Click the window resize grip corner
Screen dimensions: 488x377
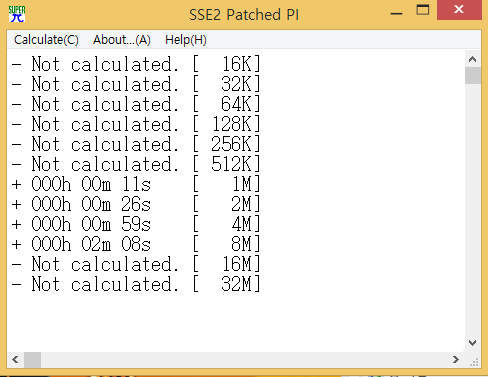(x=473, y=360)
